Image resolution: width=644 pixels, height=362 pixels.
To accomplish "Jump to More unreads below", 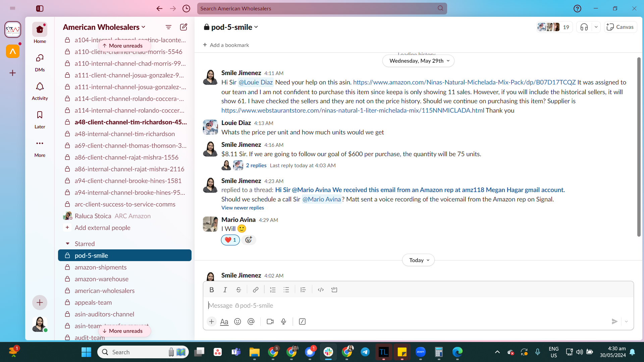I will [x=124, y=331].
